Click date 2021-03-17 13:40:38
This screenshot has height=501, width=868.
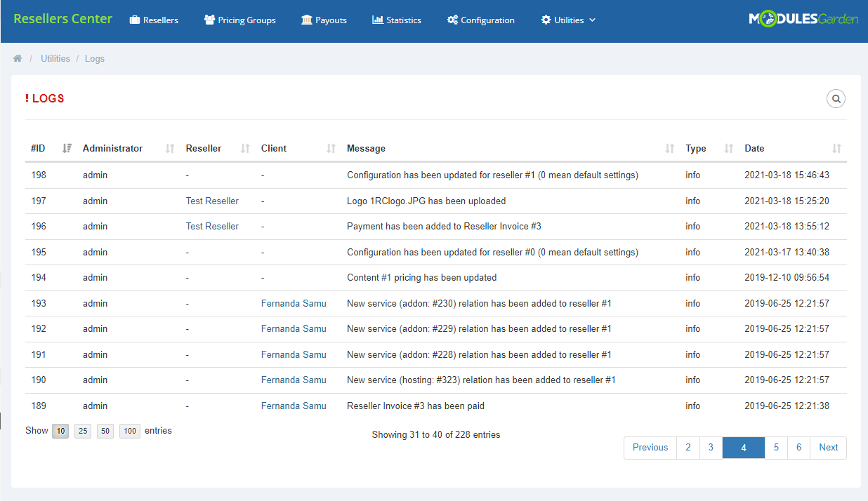coord(787,252)
